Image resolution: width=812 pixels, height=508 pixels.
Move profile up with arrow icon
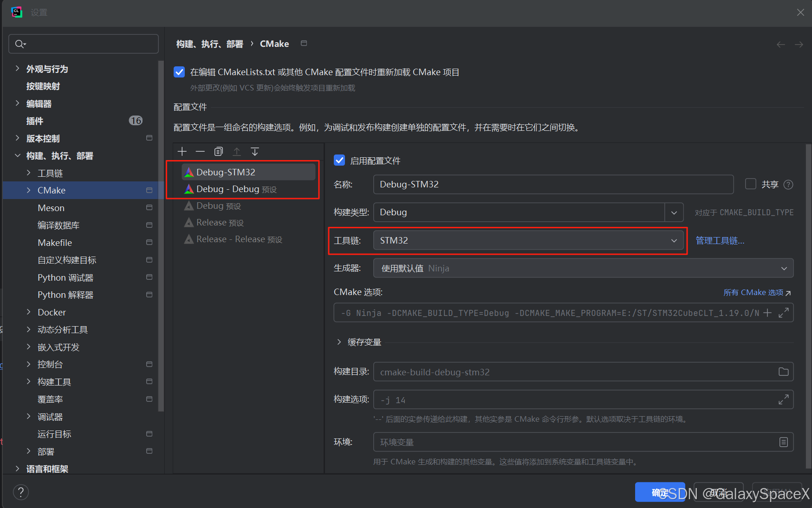[x=237, y=152]
